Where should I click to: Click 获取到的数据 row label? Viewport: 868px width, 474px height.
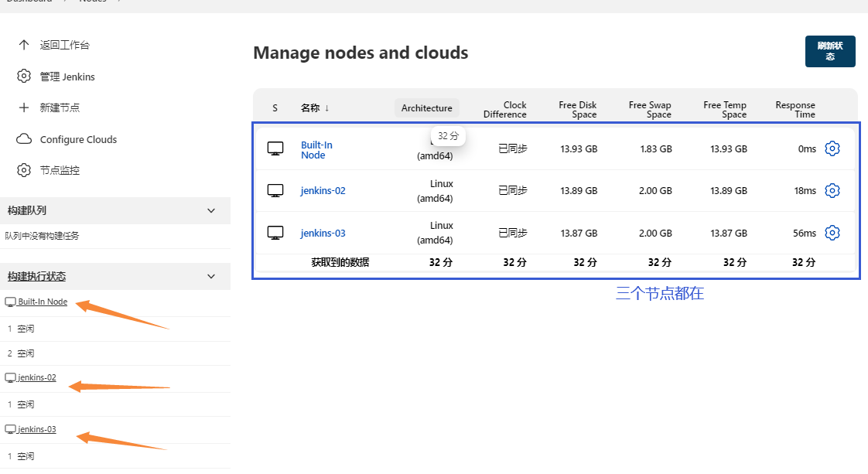[x=340, y=262]
